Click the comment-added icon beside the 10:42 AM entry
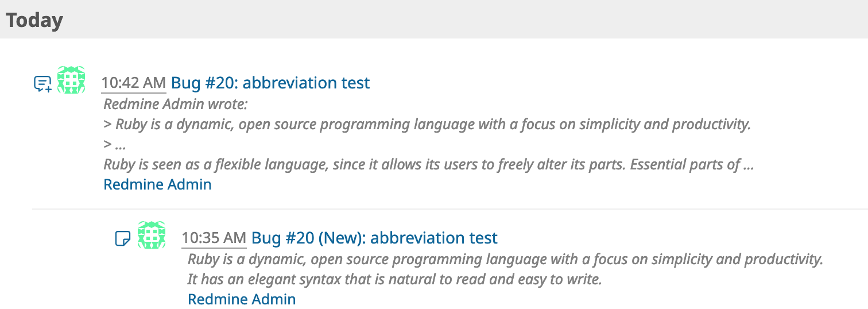The height and width of the screenshot is (309, 868). click(x=43, y=84)
